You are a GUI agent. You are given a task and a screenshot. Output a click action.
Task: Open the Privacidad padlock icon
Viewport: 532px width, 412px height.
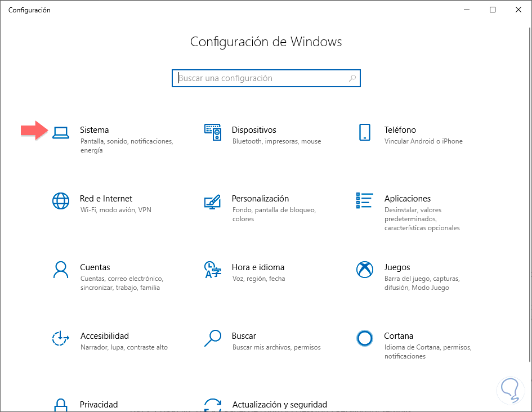pos(61,405)
